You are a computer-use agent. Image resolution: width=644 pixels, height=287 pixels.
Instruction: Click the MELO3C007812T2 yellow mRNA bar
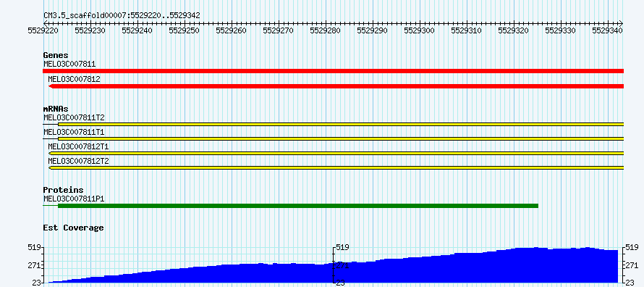[336, 167]
